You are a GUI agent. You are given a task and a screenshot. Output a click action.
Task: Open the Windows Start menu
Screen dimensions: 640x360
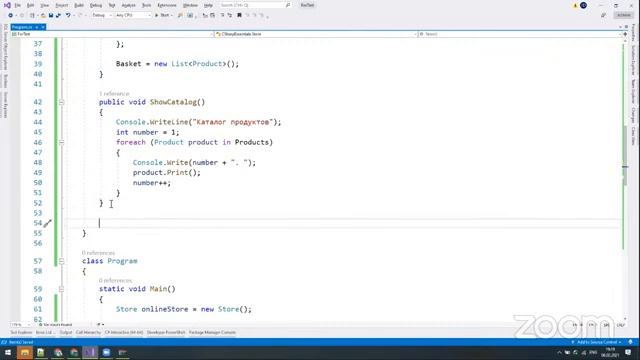pos(8,352)
